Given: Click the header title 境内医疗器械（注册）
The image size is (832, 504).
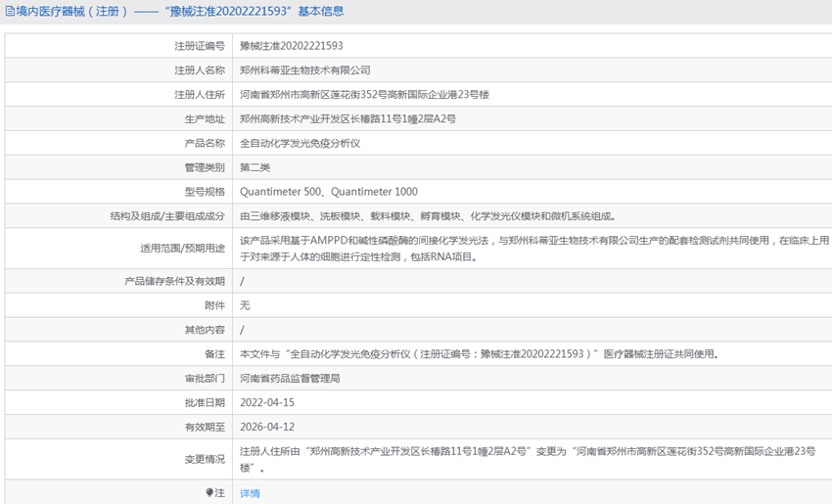Looking at the screenshot, I should click(72, 11).
